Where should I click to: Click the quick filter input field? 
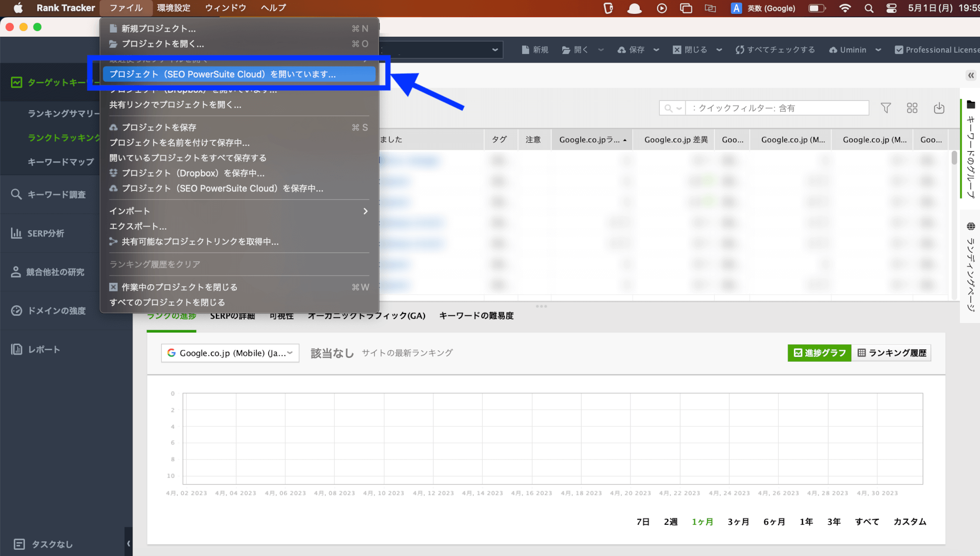pos(777,108)
